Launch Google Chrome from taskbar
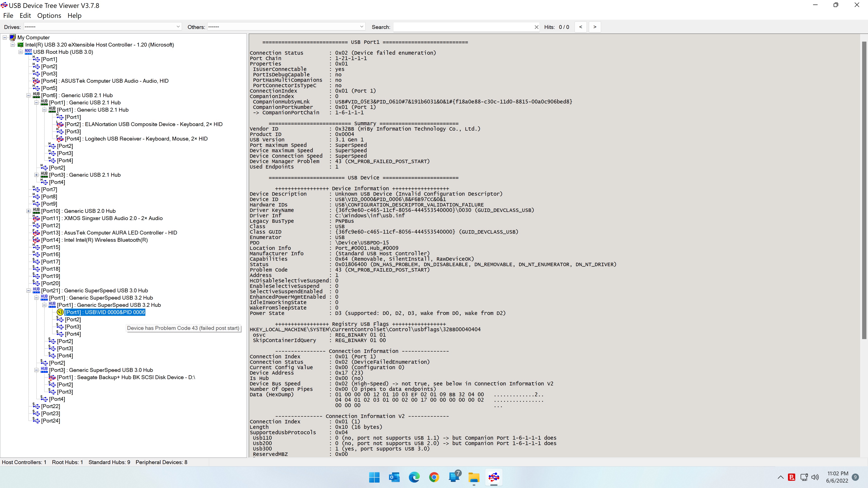868x488 pixels. coord(434,477)
